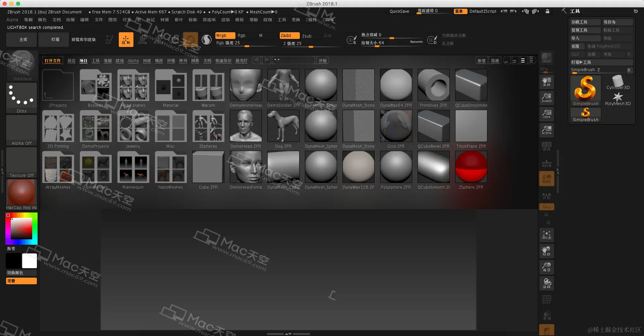Choose the Cylinder3D tool
Image resolution: width=644 pixels, height=336 pixels.
(x=618, y=83)
